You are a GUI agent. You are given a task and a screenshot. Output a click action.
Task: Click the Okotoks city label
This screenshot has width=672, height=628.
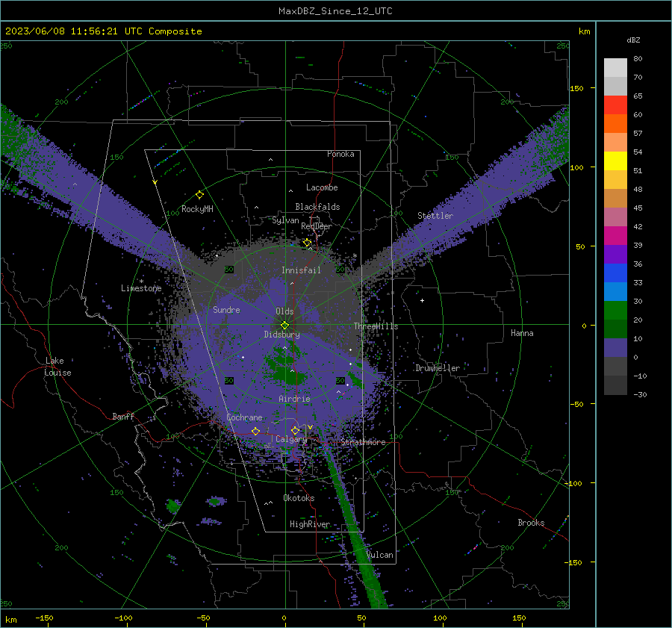[299, 498]
